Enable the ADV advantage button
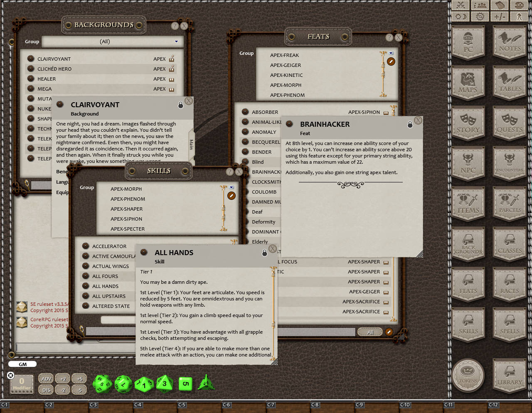 coord(46,379)
